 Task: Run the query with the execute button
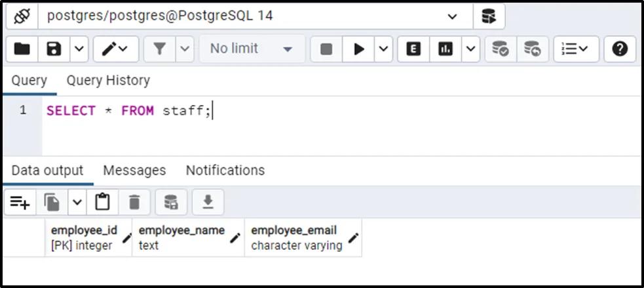pyautogui.click(x=359, y=49)
